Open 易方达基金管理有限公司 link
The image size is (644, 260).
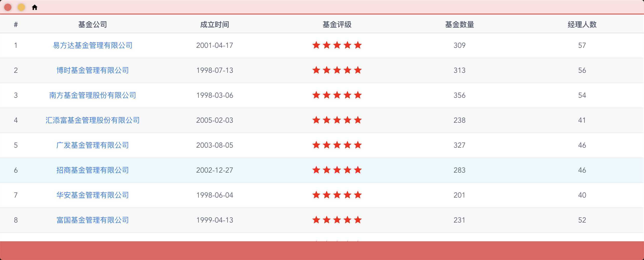pos(93,45)
